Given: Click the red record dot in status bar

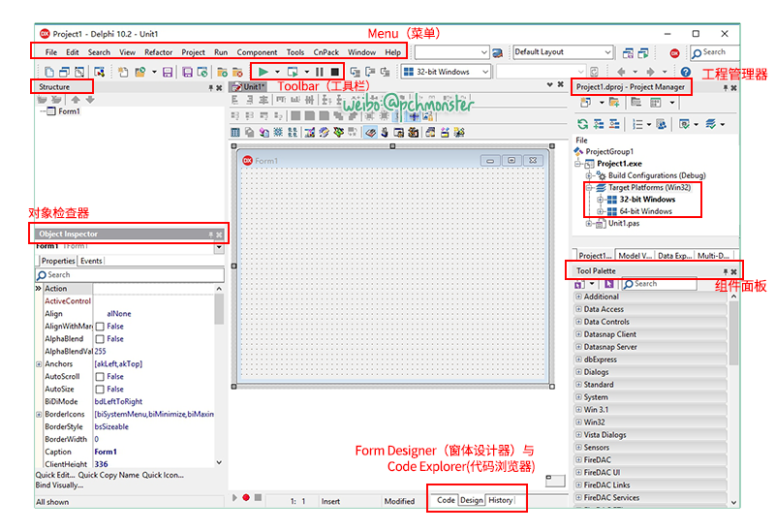Looking at the screenshot, I should (246, 497).
